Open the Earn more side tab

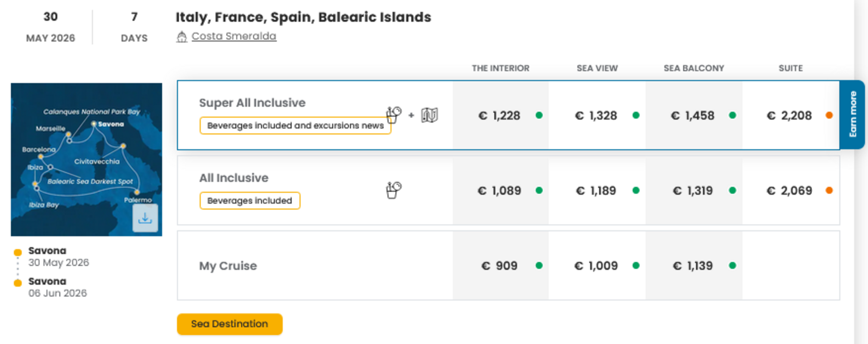853,114
